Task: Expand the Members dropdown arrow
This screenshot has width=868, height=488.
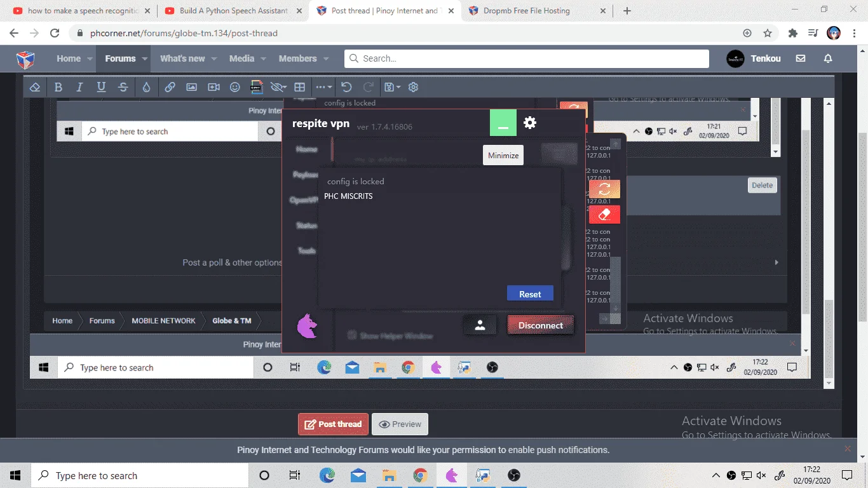Action: (325, 58)
